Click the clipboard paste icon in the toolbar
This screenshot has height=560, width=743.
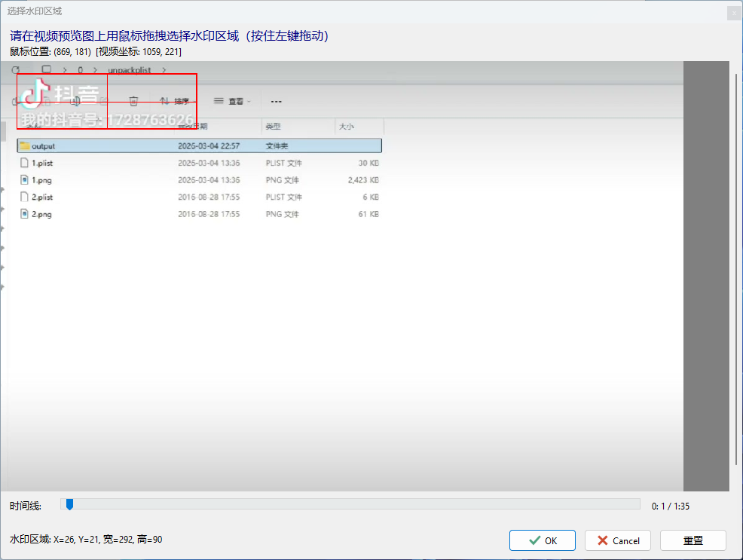pyautogui.click(x=74, y=100)
